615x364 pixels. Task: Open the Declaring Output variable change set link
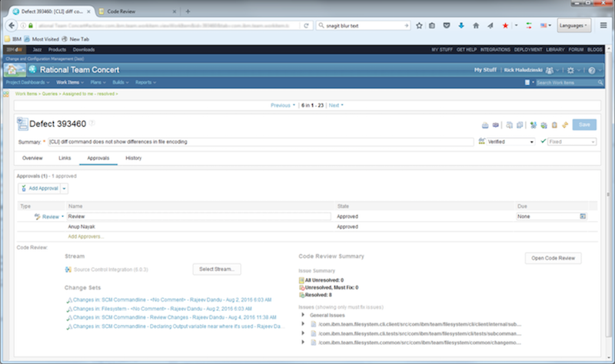178,326
